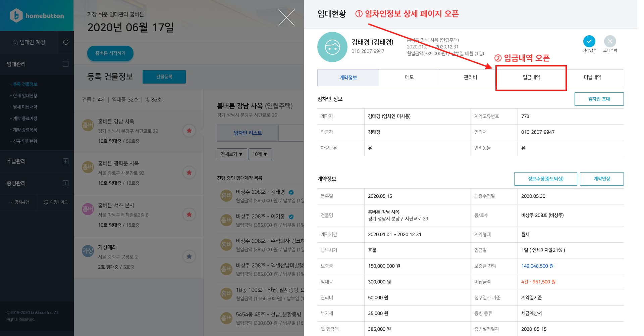Screen dimensions: 644x336
Task: Click the avatar for 비상주 208호 - 이기홍
Action: (x=226, y=220)
